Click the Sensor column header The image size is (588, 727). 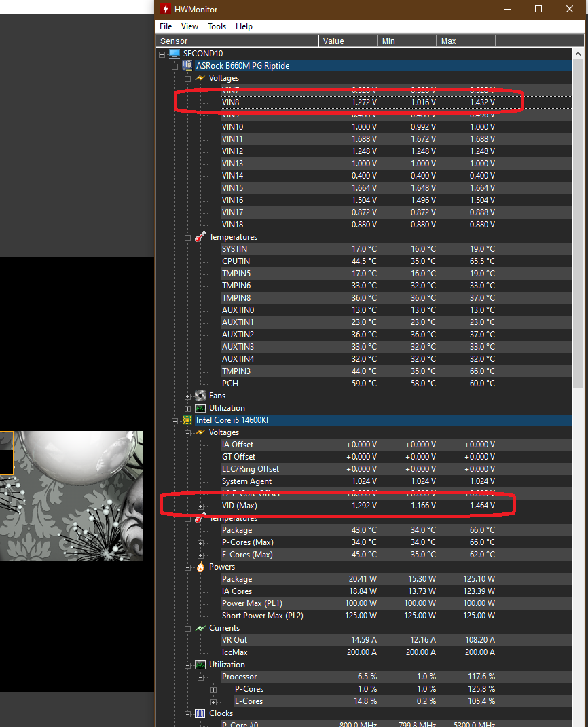pos(238,41)
